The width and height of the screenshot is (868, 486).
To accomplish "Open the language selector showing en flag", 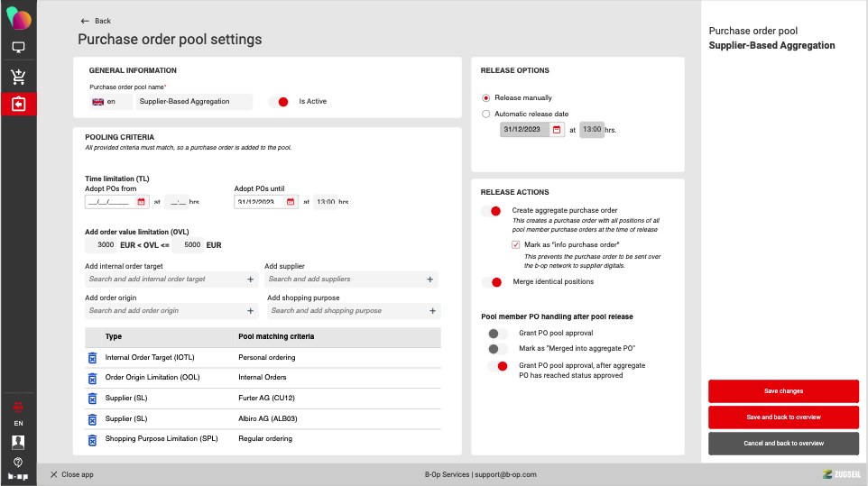I will (x=110, y=102).
